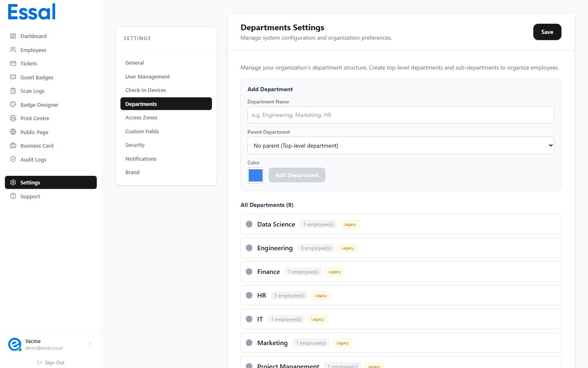Click the Dashboard grid icon
Viewport: 588px width, 368px height.
[13, 36]
